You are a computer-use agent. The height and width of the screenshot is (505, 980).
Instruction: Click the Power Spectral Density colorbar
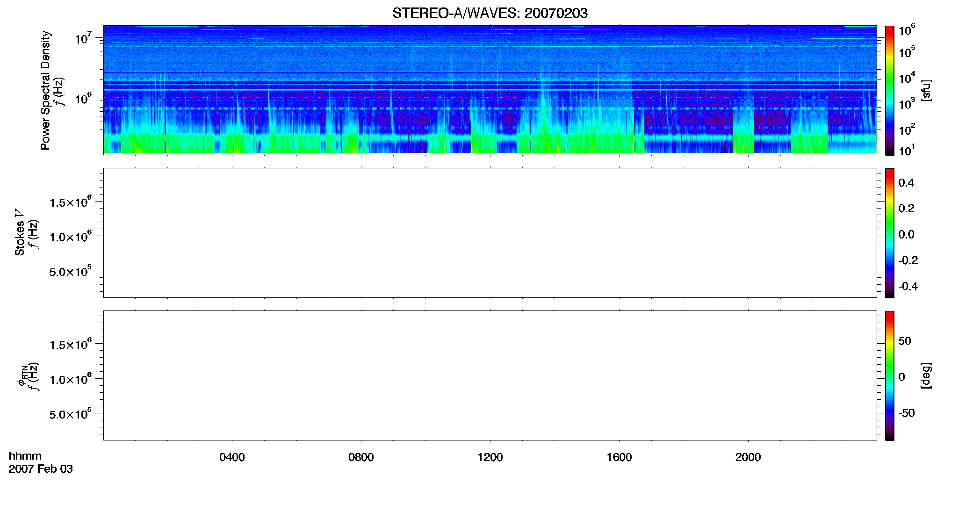pyautogui.click(x=889, y=90)
